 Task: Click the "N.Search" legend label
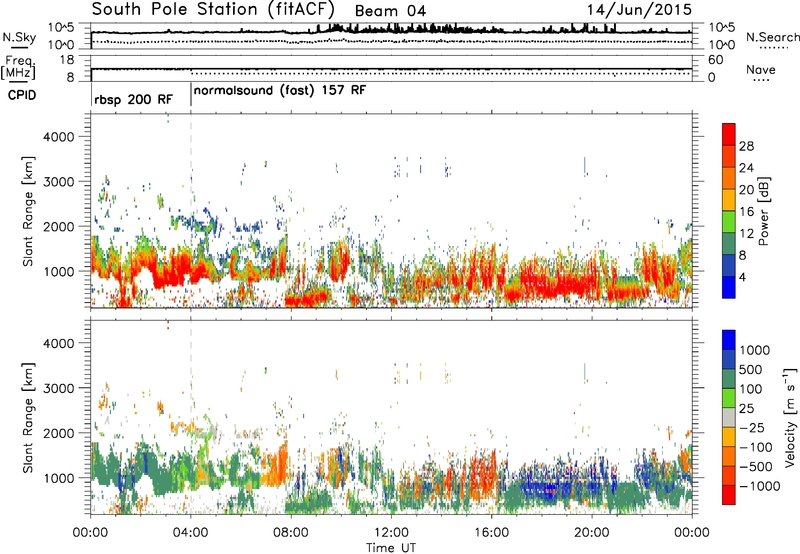(x=772, y=37)
